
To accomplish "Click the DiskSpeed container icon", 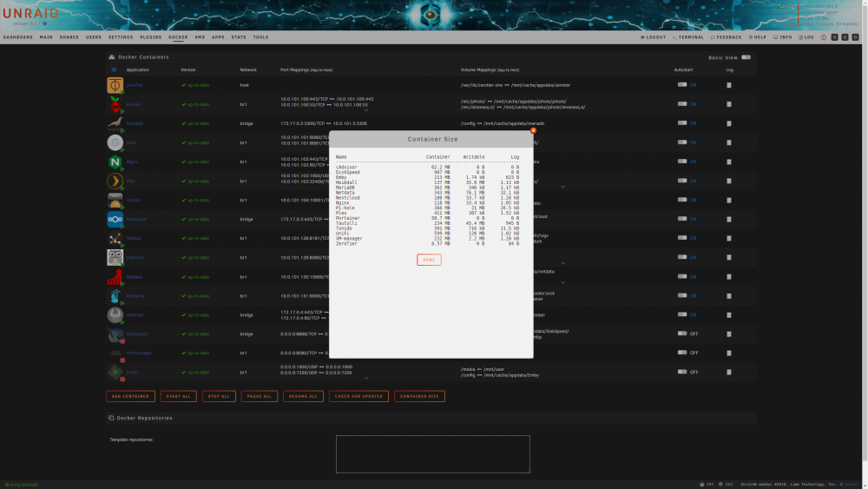I will [115, 334].
